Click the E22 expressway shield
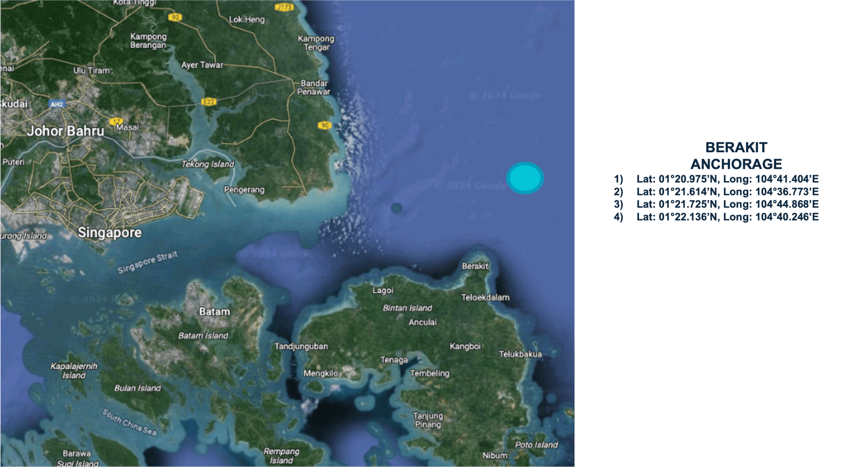The image size is (868, 467). [208, 102]
